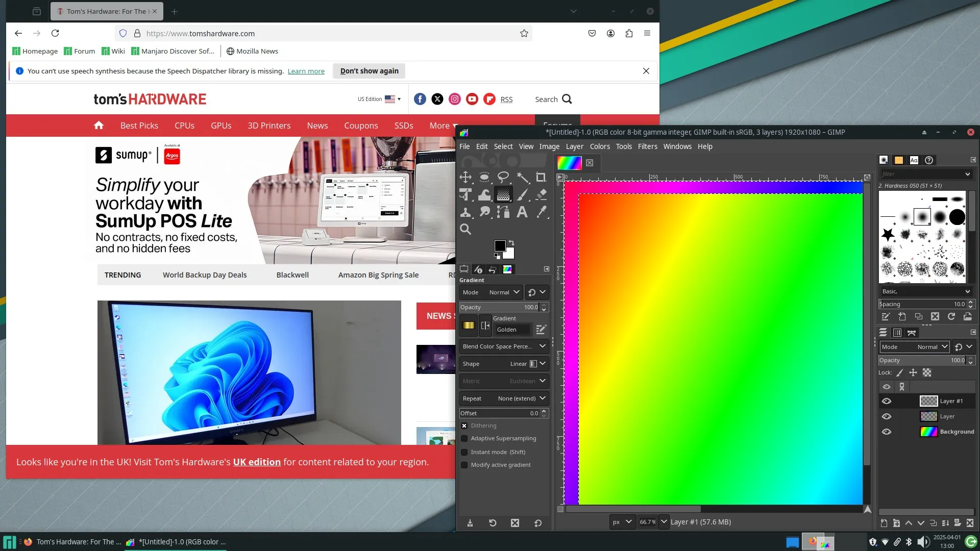Screen dimensions: 980x551
Task: Select the Color Picker eyedropper tool
Action: coord(541,212)
